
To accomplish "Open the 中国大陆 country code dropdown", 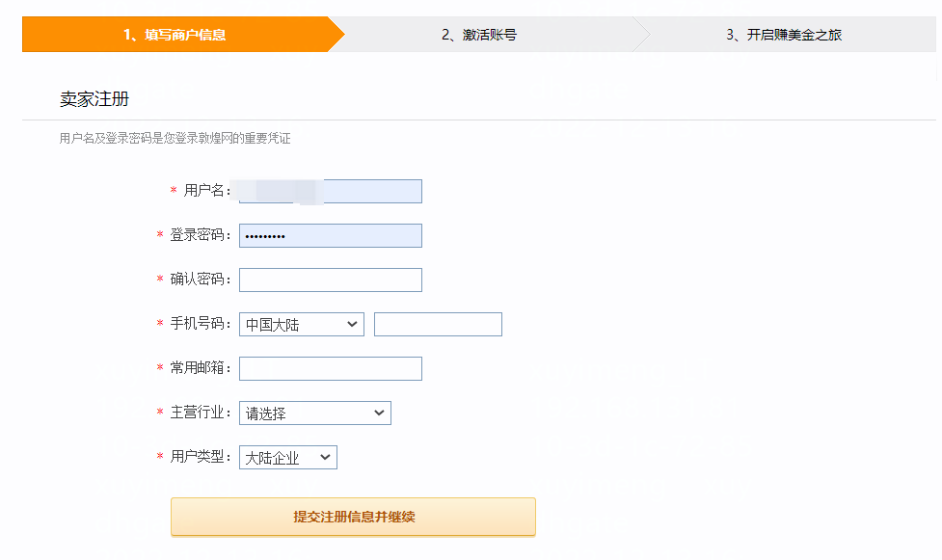I will (301, 324).
